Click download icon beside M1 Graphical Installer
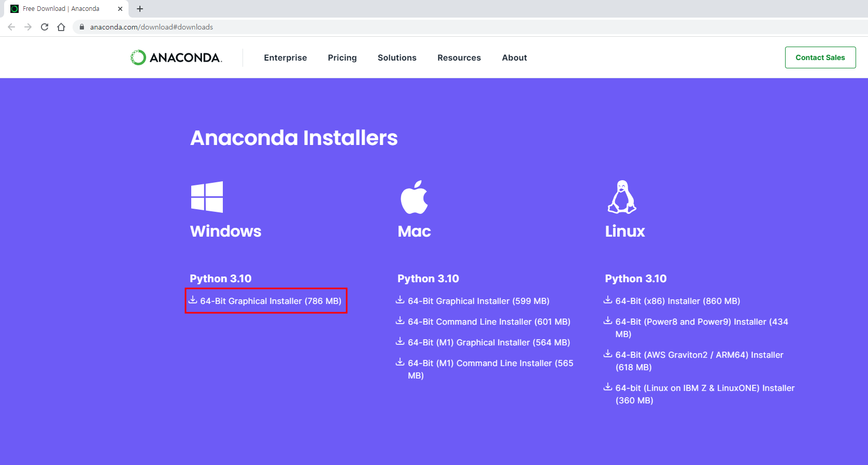 click(400, 341)
